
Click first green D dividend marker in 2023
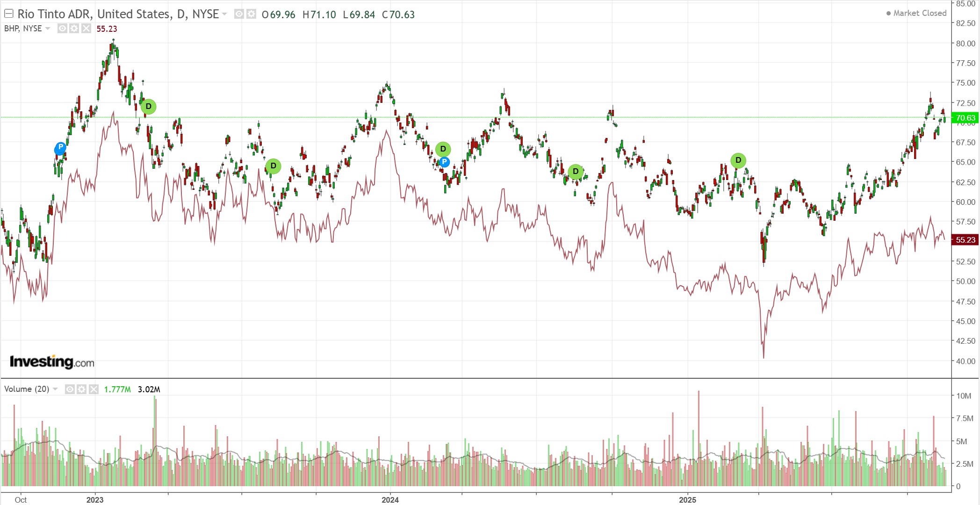pyautogui.click(x=149, y=107)
